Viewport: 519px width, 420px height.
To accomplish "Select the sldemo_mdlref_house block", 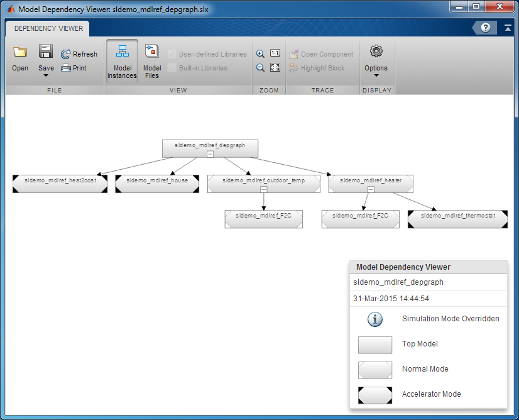I will point(157,184).
